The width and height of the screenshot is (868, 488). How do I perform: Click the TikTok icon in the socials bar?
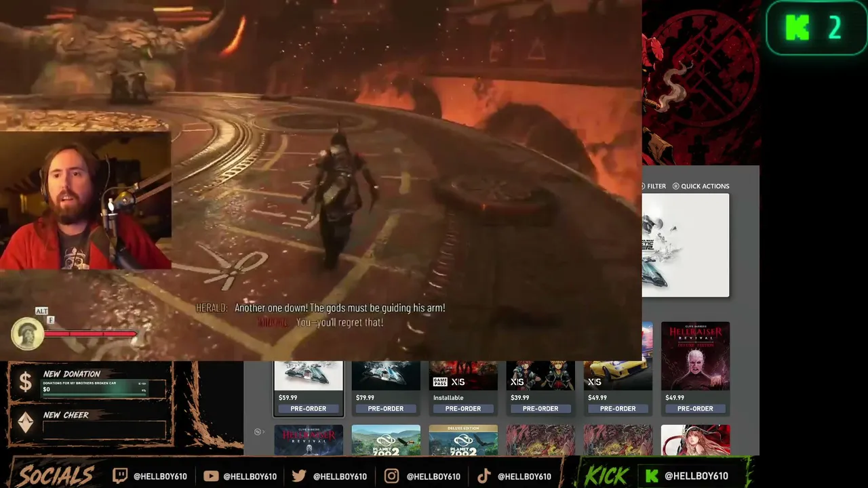(x=484, y=476)
